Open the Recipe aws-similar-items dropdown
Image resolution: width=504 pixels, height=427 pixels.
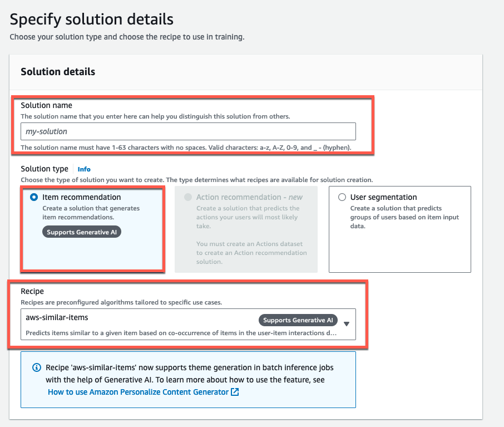pyautogui.click(x=188, y=325)
